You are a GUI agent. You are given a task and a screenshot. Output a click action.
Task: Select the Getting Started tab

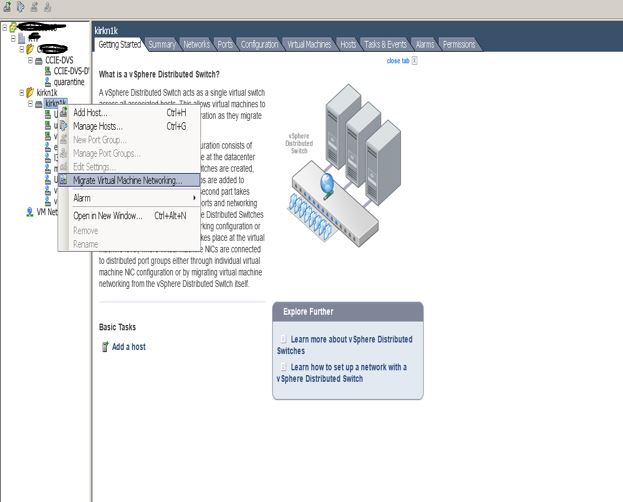click(119, 44)
